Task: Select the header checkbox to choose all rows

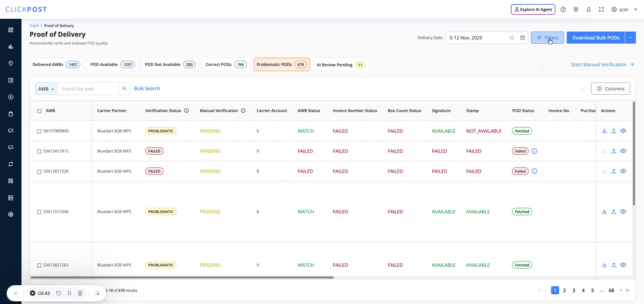Action: 39,111
